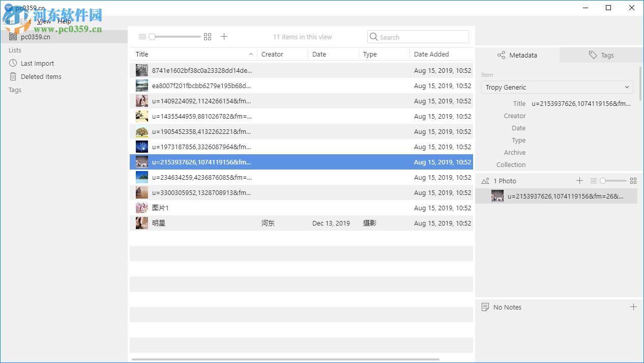The height and width of the screenshot is (363, 644).
Task: Select the Metadata tab
Action: pyautogui.click(x=517, y=55)
